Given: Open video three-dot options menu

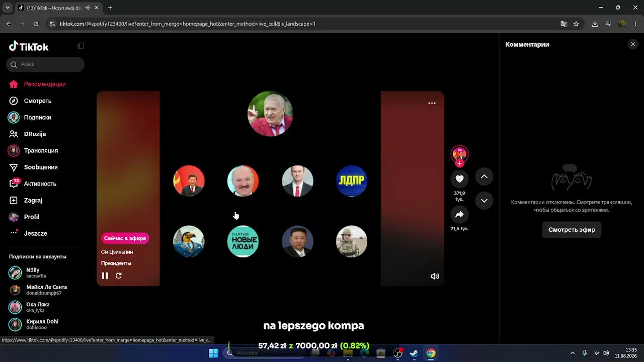Looking at the screenshot, I should click(432, 103).
